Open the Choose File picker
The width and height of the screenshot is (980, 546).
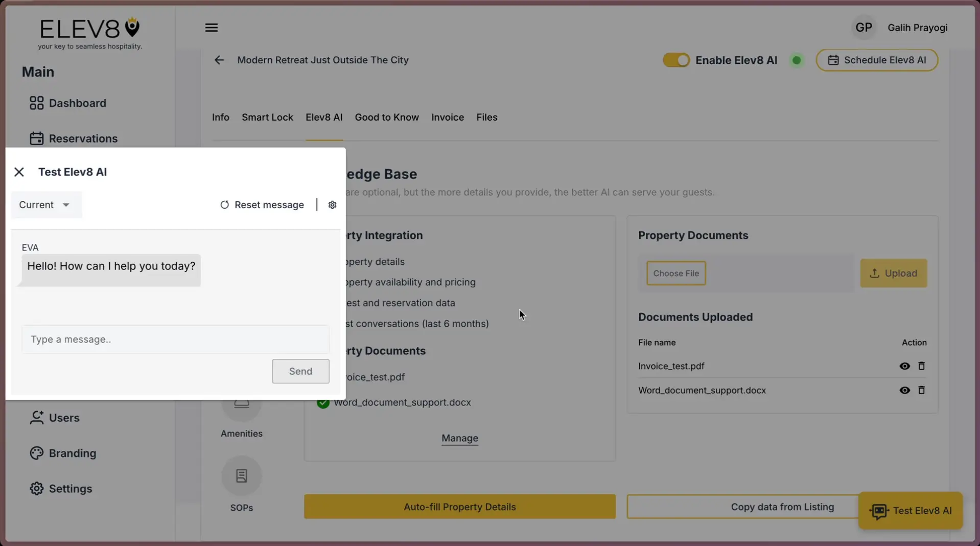pos(675,273)
